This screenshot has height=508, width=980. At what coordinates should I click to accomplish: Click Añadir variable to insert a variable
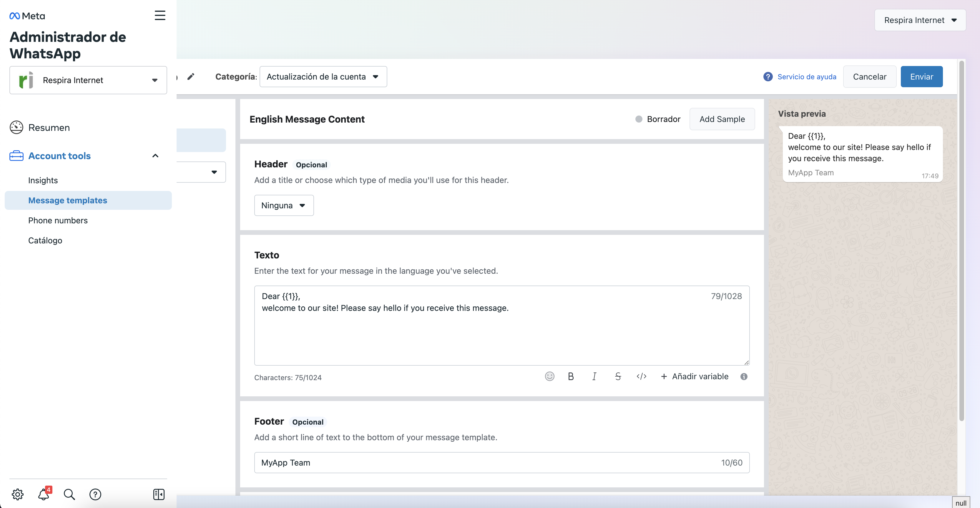(695, 376)
